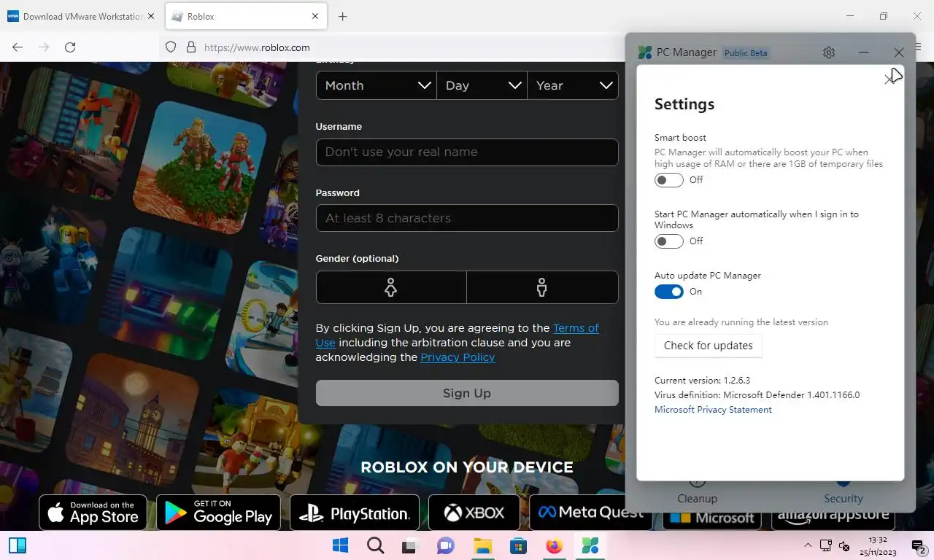Select the Roblox browser tab
The image size is (934, 560).
245,16
